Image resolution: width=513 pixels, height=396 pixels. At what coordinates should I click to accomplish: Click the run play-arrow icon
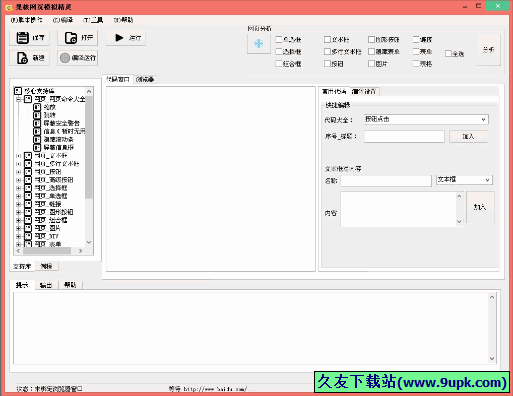click(119, 38)
